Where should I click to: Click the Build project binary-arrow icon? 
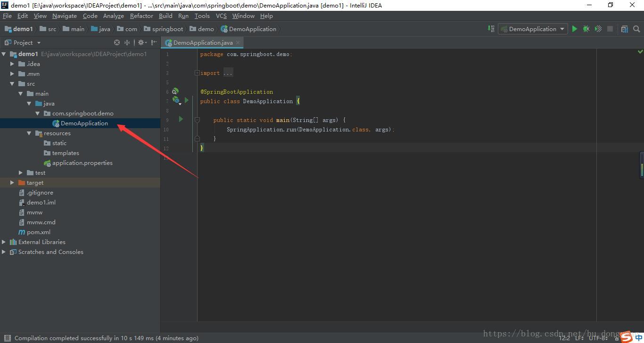491,29
